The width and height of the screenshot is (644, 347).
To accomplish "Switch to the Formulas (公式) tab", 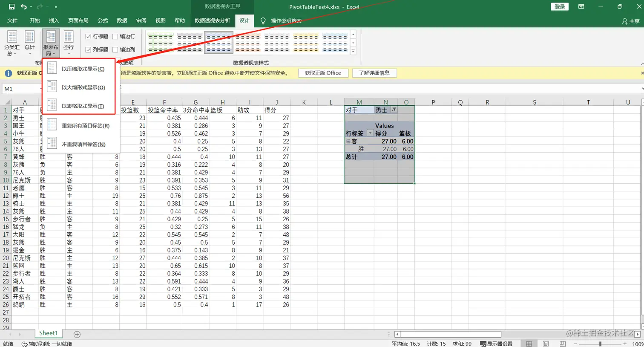I will [x=103, y=20].
